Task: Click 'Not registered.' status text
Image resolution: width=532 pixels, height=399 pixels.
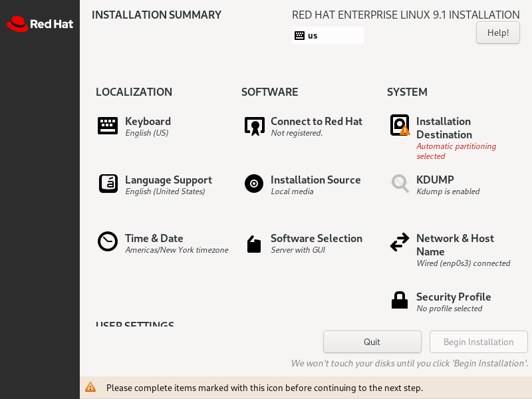Action: tap(297, 133)
